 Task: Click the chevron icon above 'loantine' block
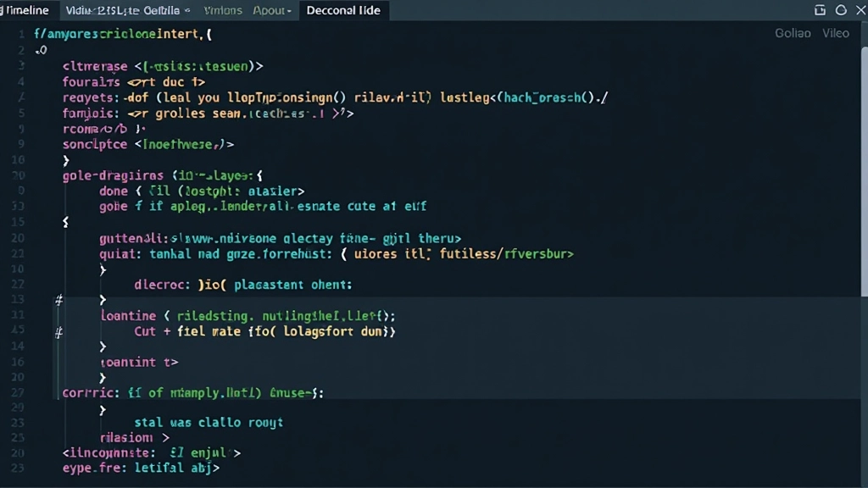pyautogui.click(x=103, y=300)
